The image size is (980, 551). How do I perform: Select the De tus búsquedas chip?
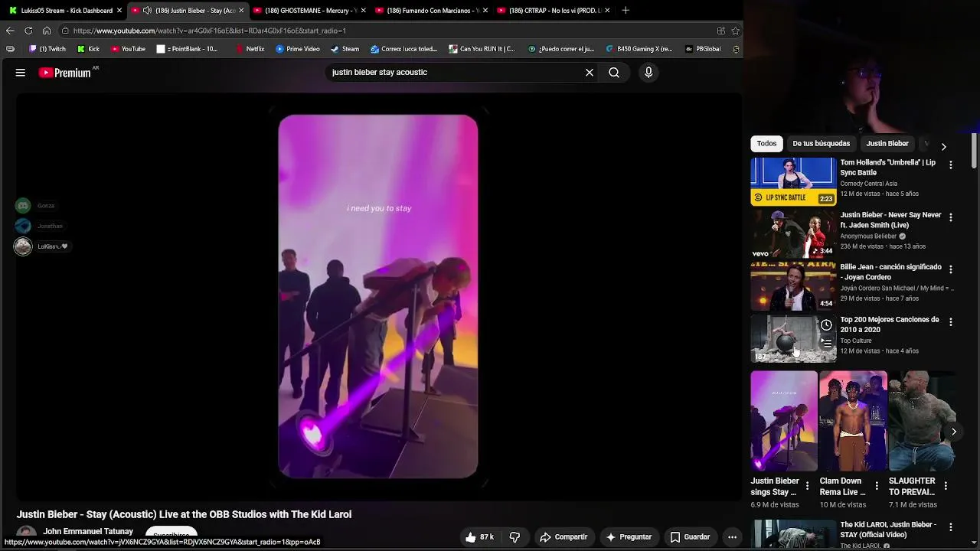[821, 144]
